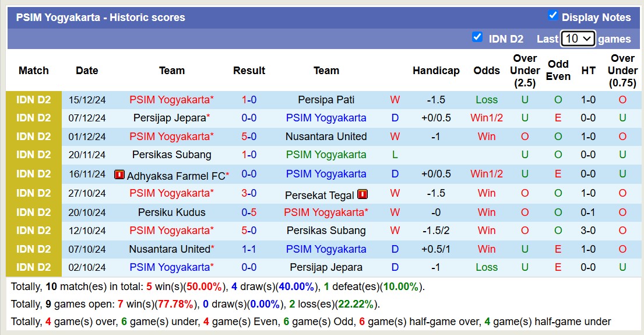Open Persikas Subang home team link on 20/11/24
644x335 pixels.
[171, 155]
